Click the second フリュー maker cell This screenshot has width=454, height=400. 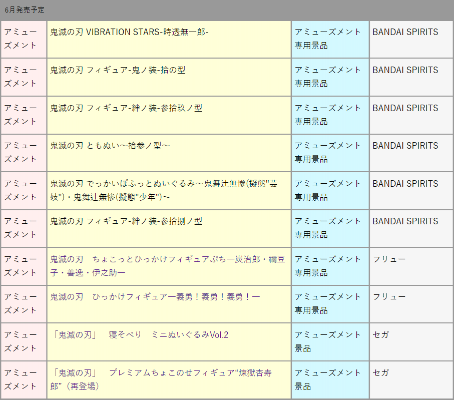coord(411,304)
